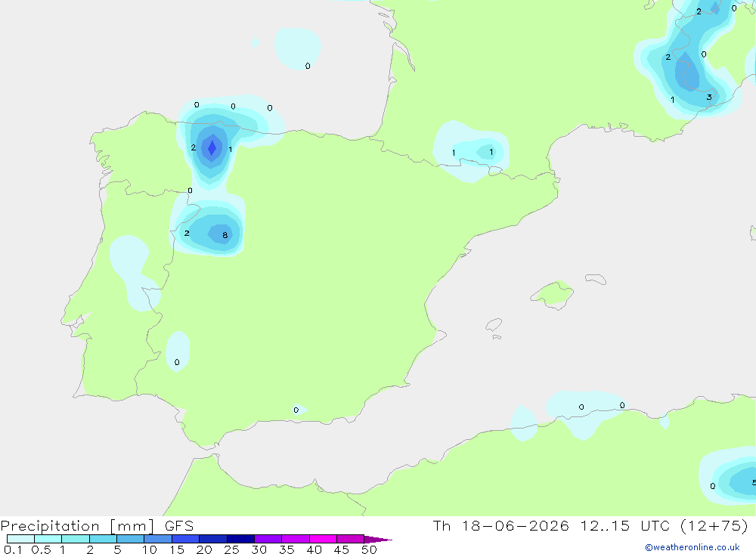Pick the 0.5–1 mm legend swatch
This screenshot has height=554, width=756.
[48, 539]
